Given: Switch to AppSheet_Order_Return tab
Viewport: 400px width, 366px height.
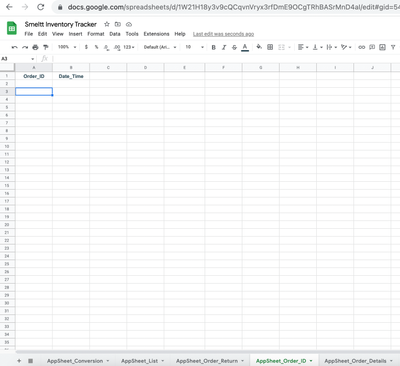Looking at the screenshot, I should click(207, 361).
